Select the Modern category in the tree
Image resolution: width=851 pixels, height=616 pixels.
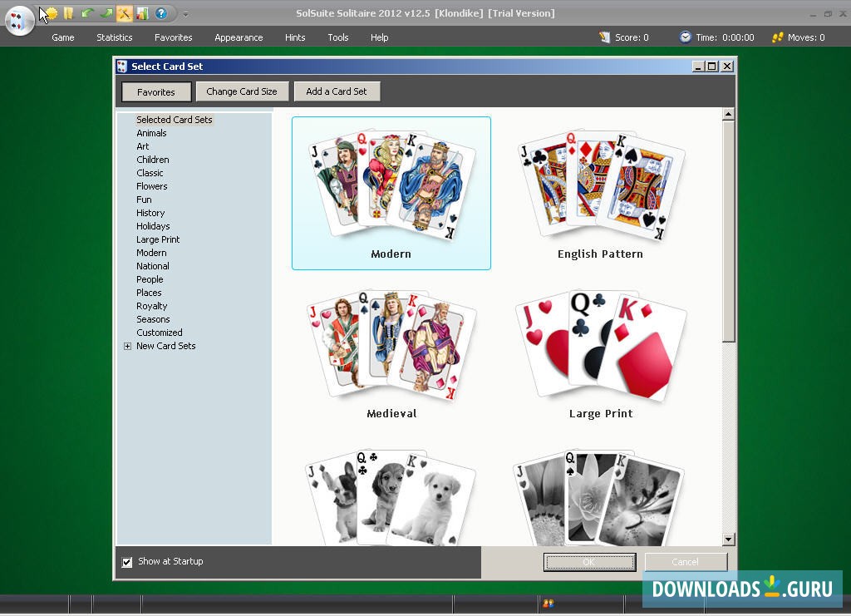tap(151, 253)
